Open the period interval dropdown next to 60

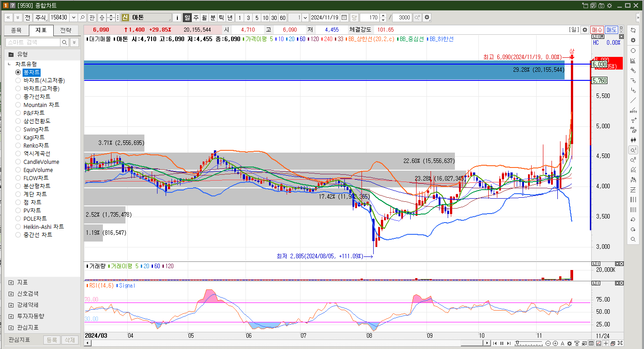pos(306,17)
